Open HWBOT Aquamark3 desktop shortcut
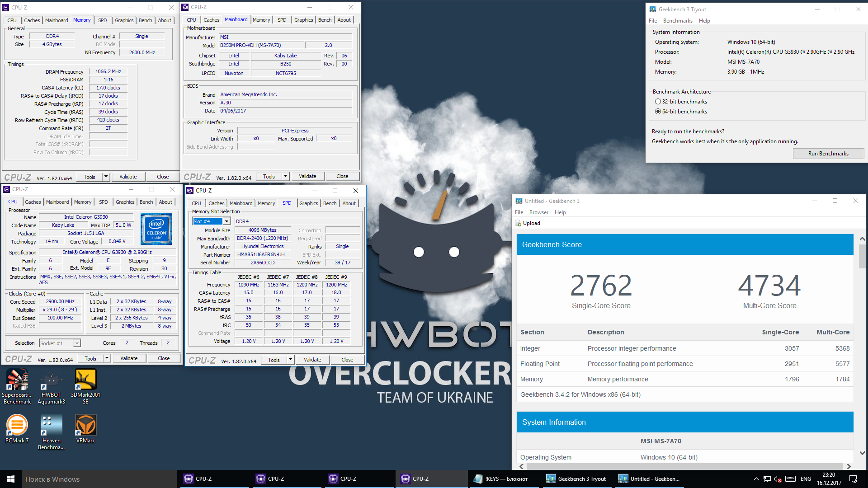Screen dimensions: 868x488 coord(51,386)
